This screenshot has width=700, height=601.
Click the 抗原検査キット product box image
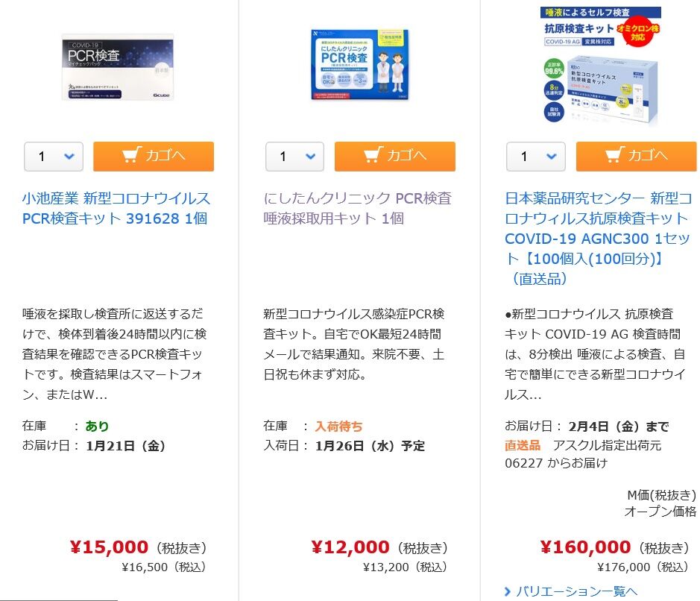(601, 66)
